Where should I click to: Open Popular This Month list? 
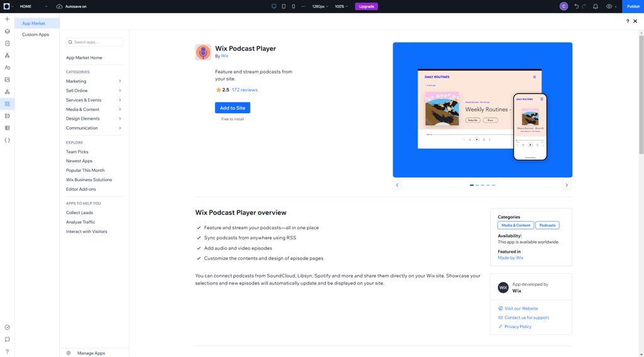point(86,170)
